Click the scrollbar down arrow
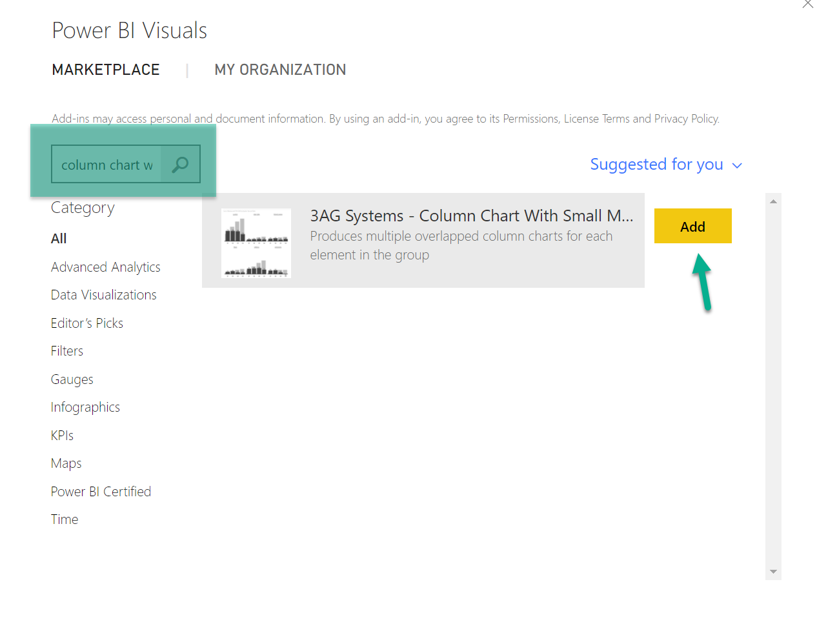The height and width of the screenshot is (644, 817). pos(773,572)
